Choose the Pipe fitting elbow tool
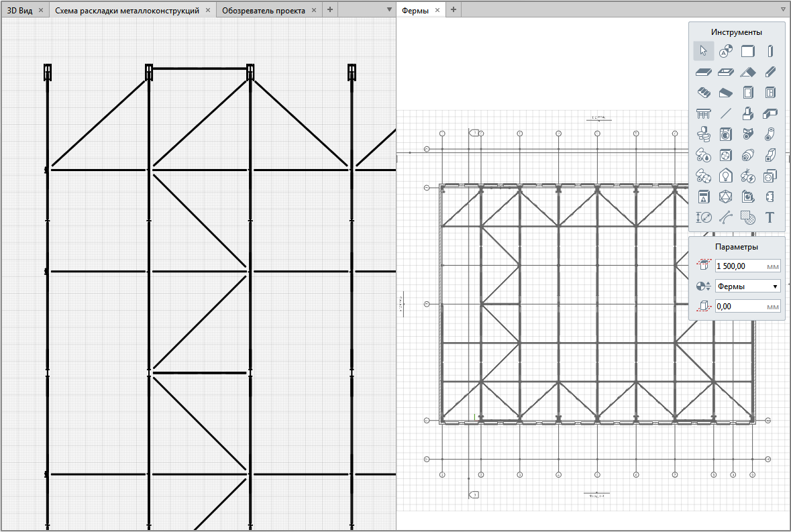The width and height of the screenshot is (791, 532). point(770,134)
